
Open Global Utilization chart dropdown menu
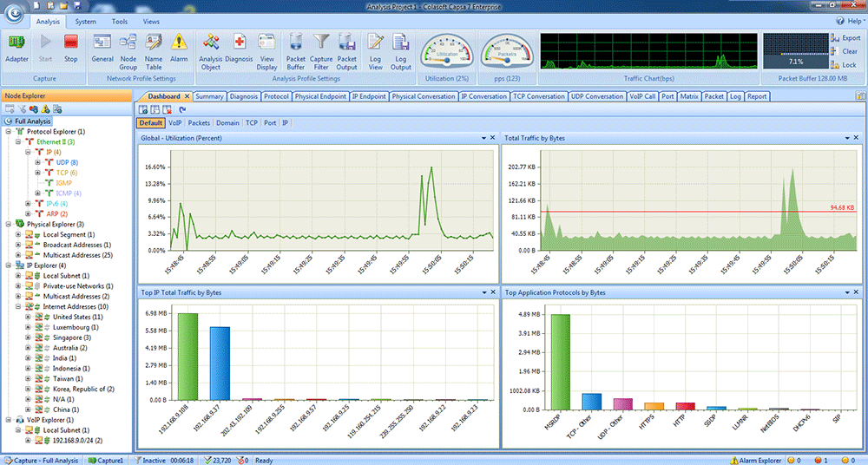coord(483,138)
